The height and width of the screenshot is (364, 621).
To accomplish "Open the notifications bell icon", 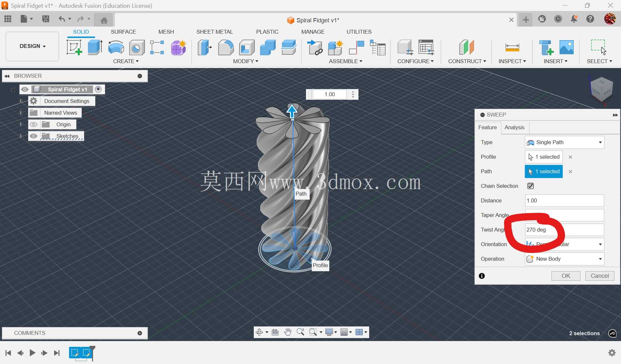I will [x=574, y=19].
